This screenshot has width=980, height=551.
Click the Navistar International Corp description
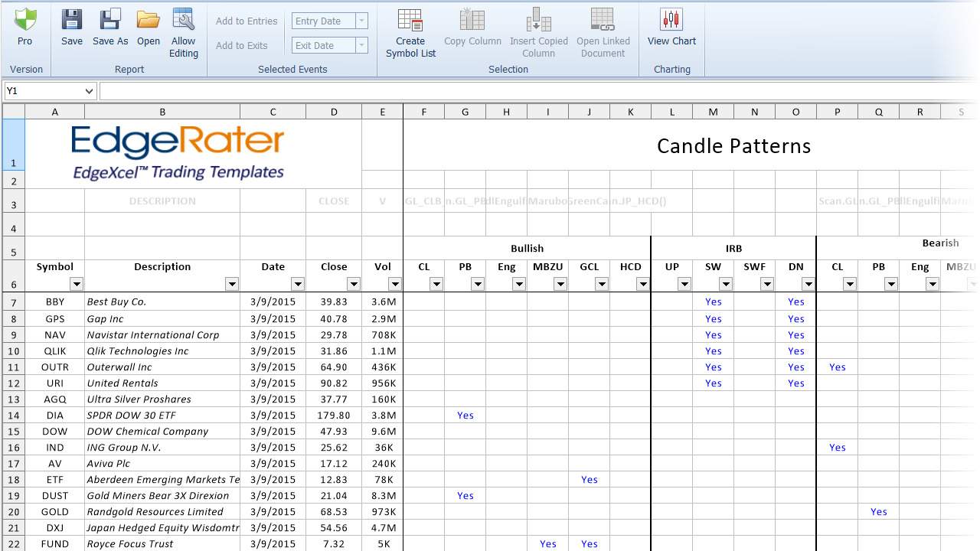coord(153,335)
